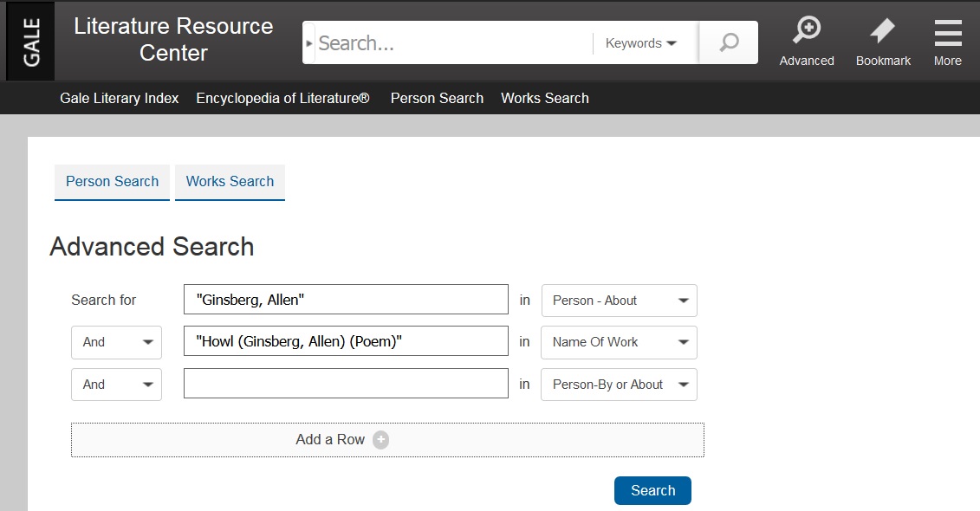Click the "Ginsberg, Allen" search field
This screenshot has width=980, height=511.
click(x=346, y=300)
